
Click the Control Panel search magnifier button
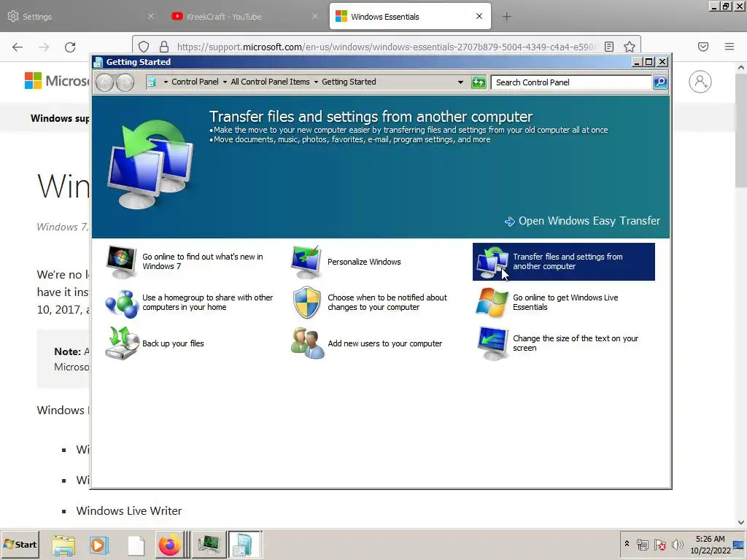click(x=659, y=82)
